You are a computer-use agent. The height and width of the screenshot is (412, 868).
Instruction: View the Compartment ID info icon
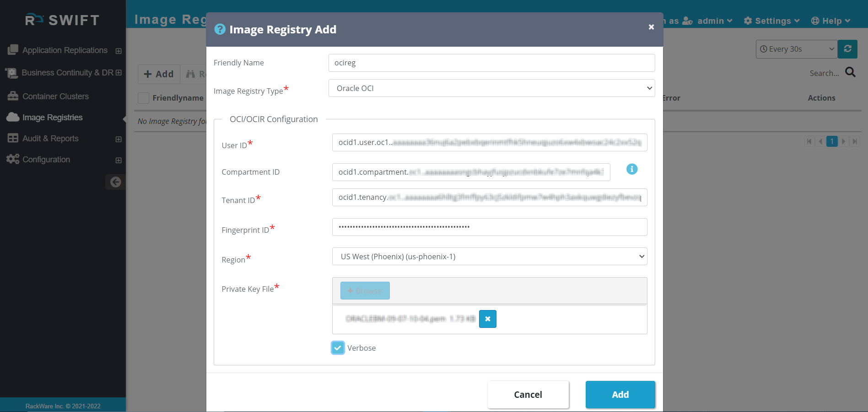632,169
